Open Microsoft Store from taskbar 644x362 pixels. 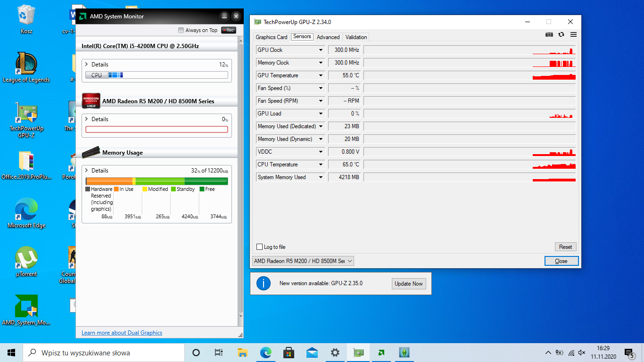pos(289,353)
